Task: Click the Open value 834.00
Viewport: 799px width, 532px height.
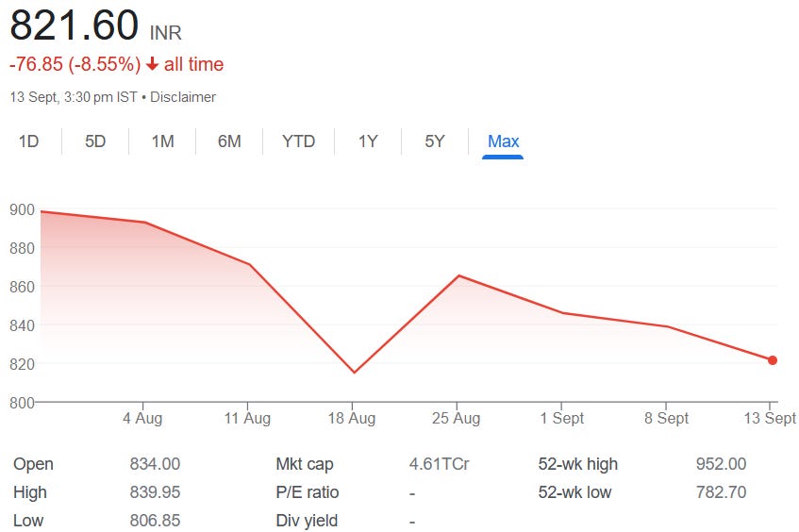Action: (x=155, y=464)
